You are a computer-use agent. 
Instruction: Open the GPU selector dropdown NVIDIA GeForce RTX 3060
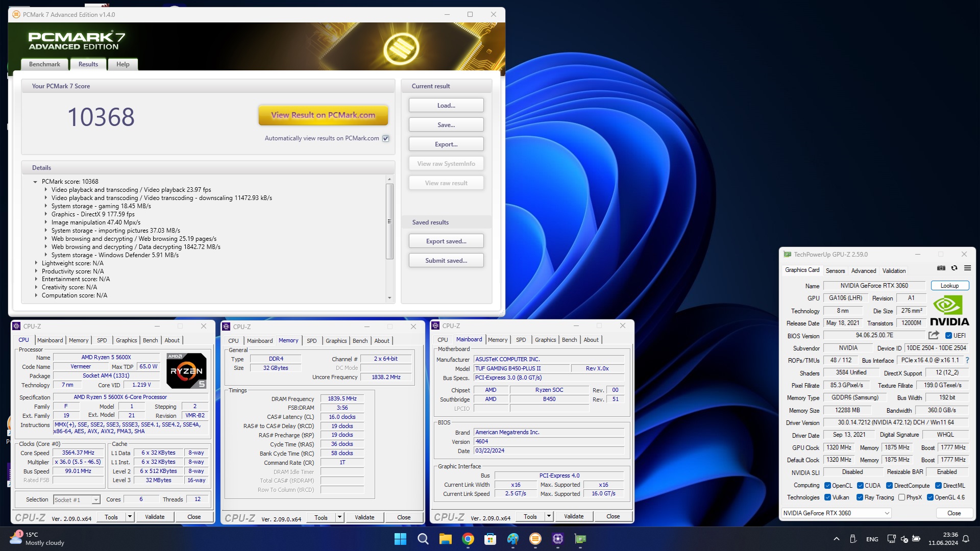837,513
